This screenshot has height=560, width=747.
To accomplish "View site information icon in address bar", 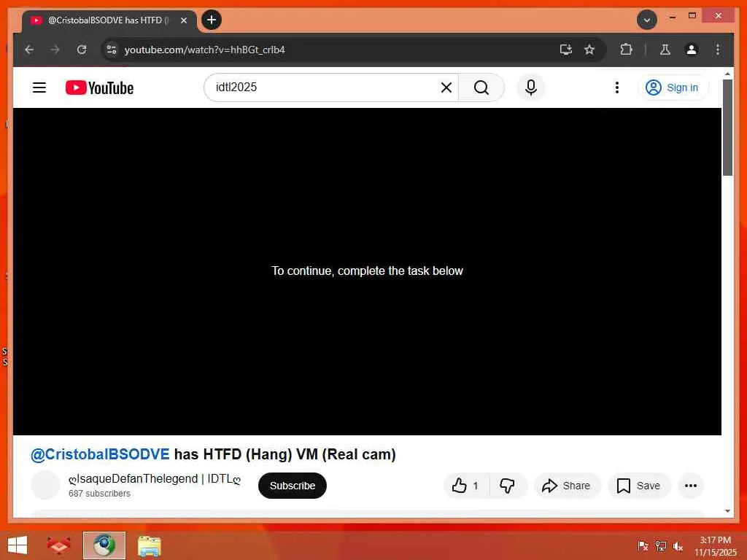I will pyautogui.click(x=112, y=50).
